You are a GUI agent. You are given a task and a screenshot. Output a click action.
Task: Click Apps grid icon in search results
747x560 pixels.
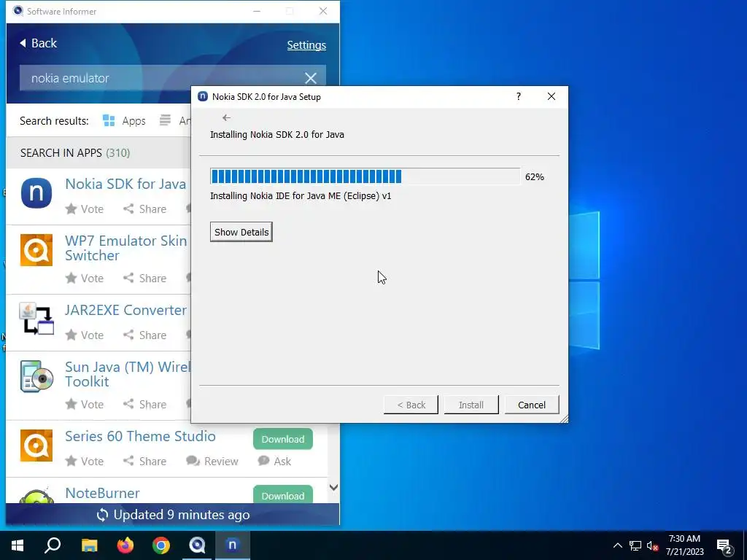109,121
